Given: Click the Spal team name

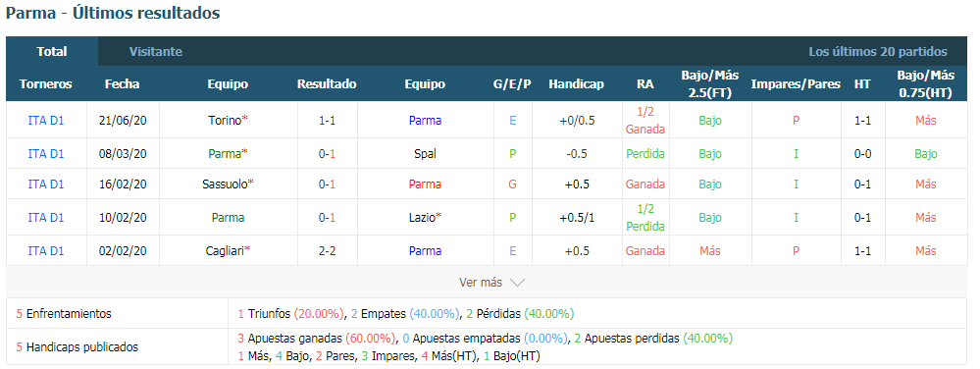Looking at the screenshot, I should point(425,153).
